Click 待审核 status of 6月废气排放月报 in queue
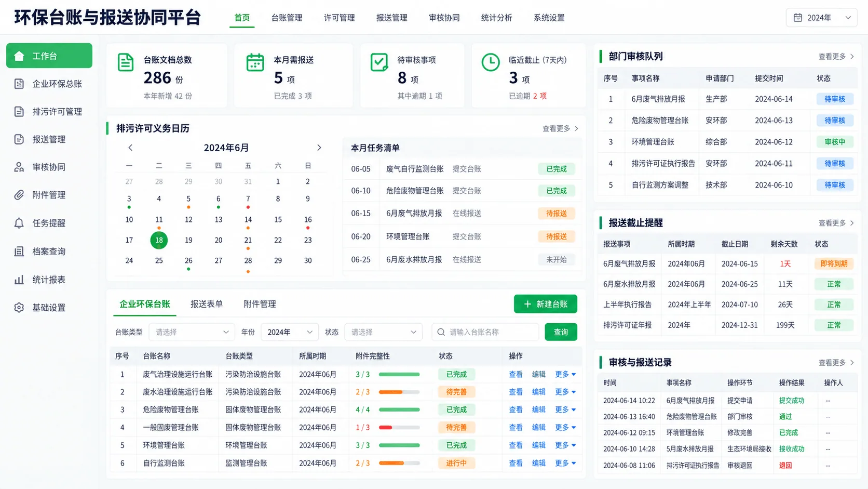This screenshot has width=868, height=489. tap(835, 99)
